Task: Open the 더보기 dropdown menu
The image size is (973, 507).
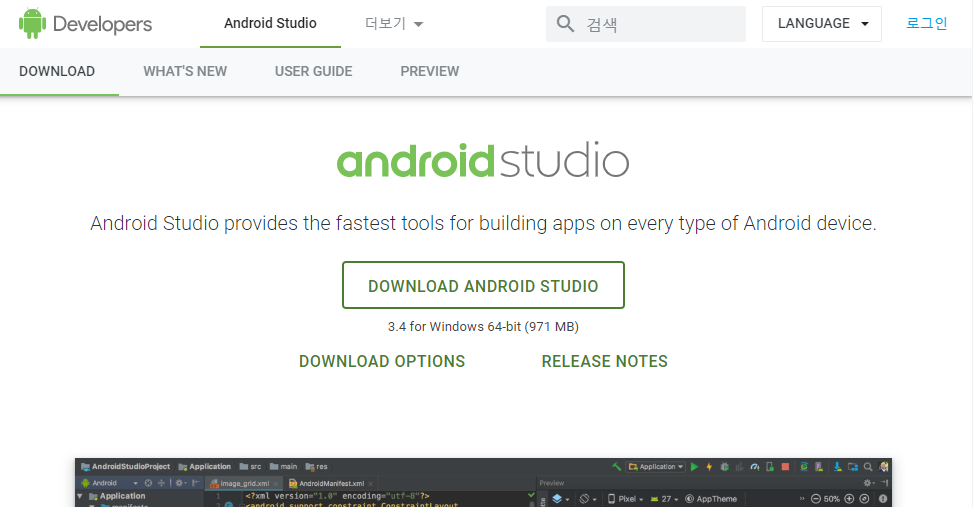Action: (394, 24)
